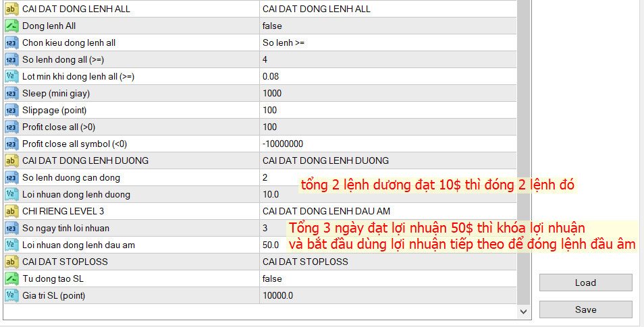Click the icon beside CAI DAT DONG LENH ALL
The image size is (644, 327).
(11, 9)
